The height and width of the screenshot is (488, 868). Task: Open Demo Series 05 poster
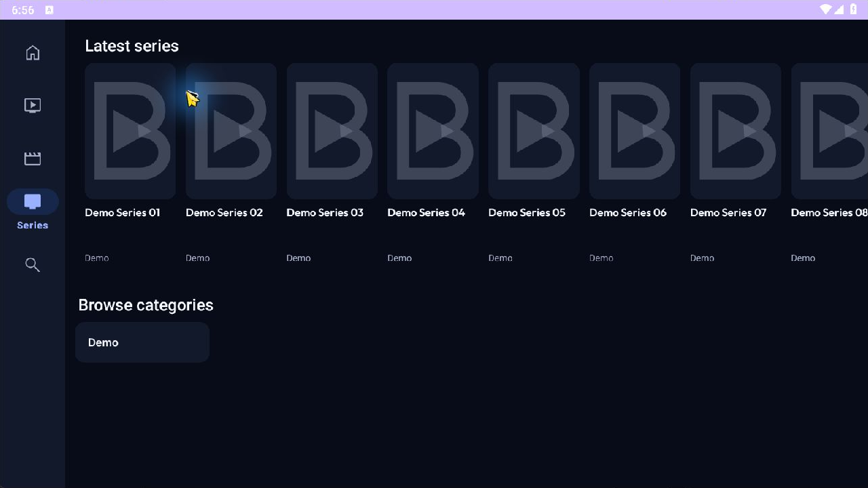[534, 131]
